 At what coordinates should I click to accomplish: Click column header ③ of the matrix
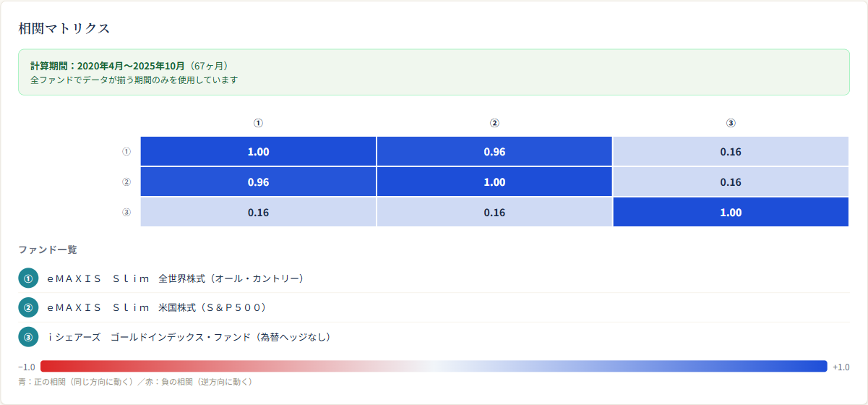pyautogui.click(x=731, y=123)
